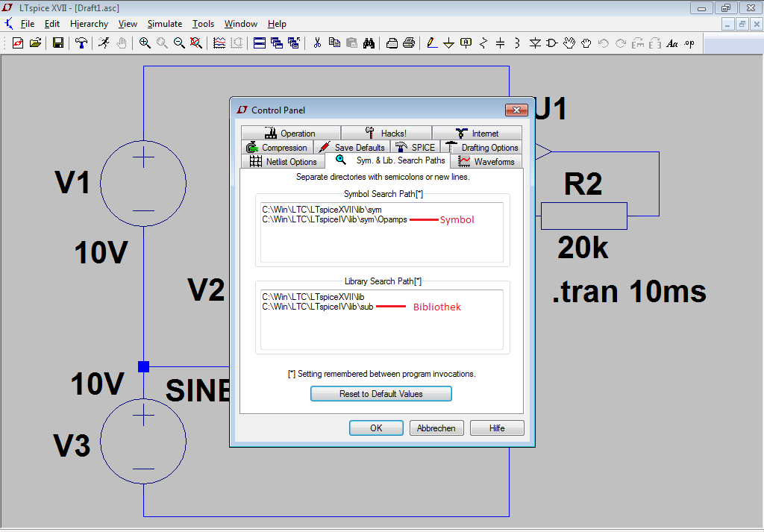
Task: Select the capacitor tool
Action: click(x=501, y=43)
